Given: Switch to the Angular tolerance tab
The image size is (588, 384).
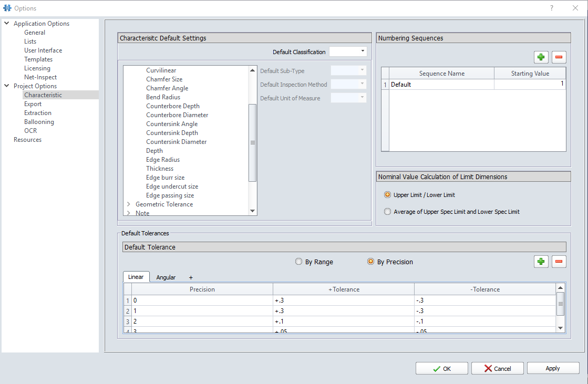Looking at the screenshot, I should click(166, 277).
